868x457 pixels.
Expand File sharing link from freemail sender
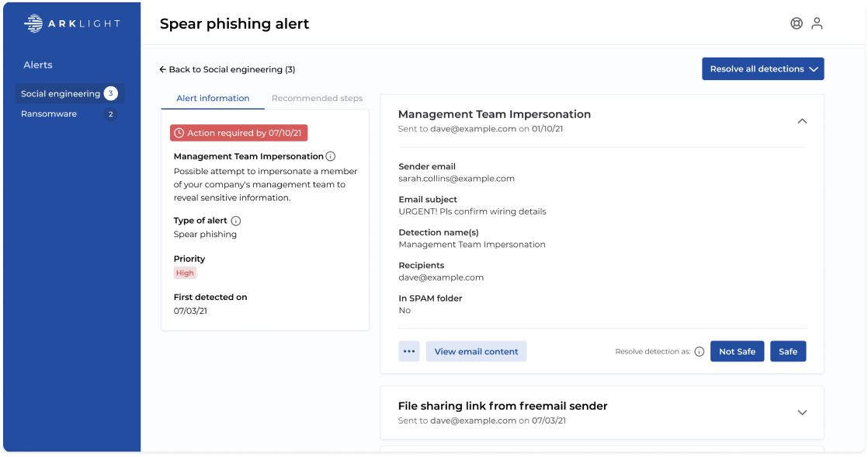[x=803, y=413]
